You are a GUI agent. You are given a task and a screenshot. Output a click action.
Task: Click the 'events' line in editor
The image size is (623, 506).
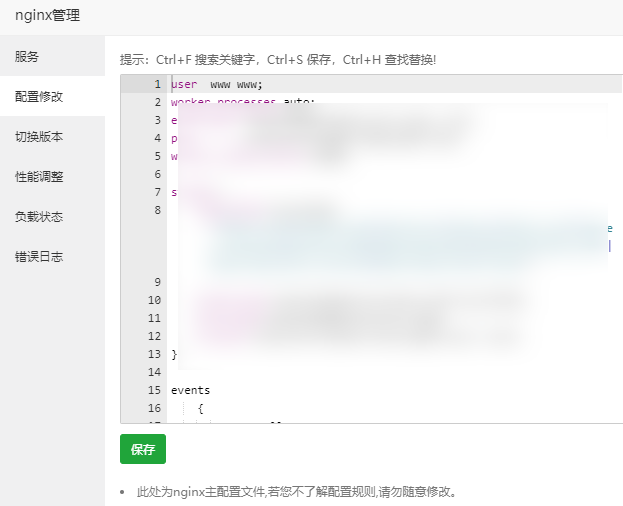pos(190,390)
